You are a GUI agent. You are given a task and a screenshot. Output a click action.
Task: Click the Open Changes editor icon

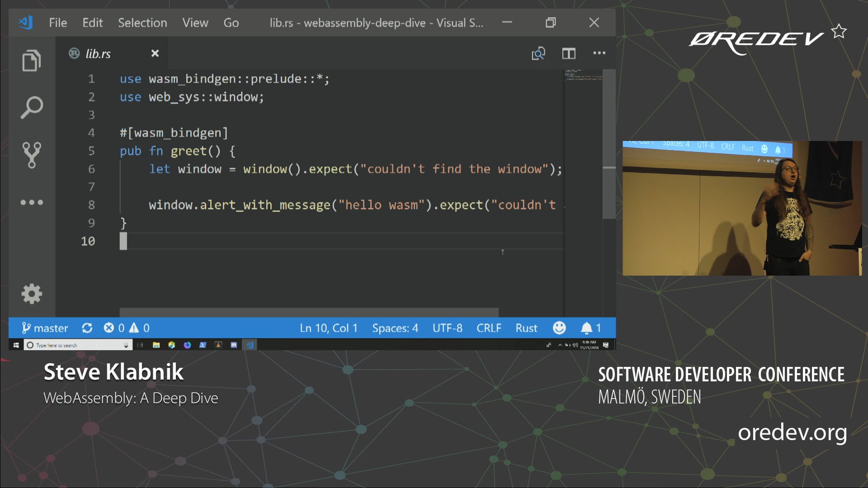538,53
